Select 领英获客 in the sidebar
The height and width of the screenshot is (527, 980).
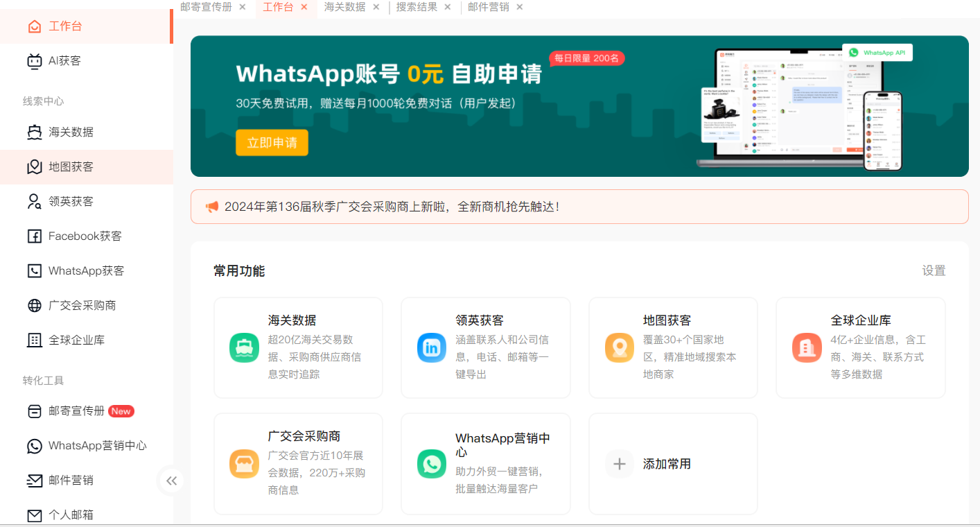tap(71, 202)
